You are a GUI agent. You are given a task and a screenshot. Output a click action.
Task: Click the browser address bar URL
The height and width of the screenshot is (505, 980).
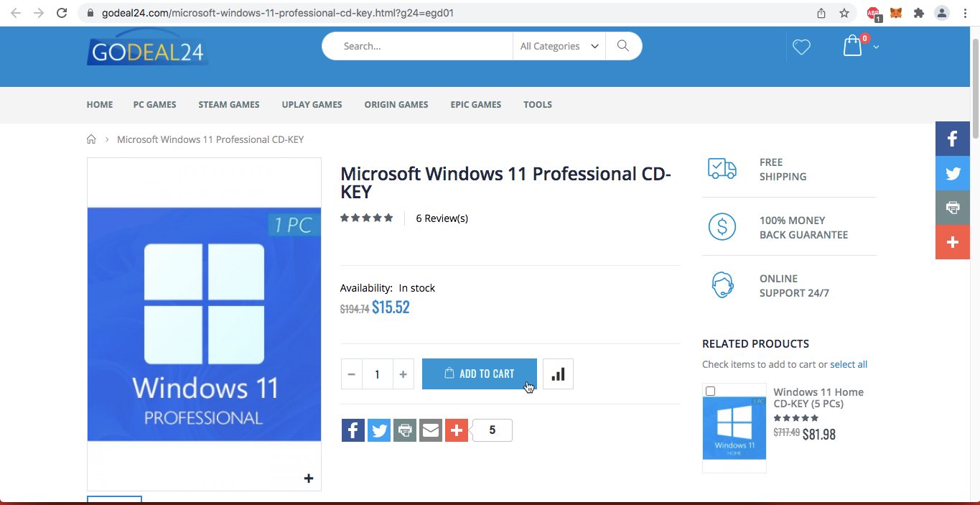coord(278,13)
